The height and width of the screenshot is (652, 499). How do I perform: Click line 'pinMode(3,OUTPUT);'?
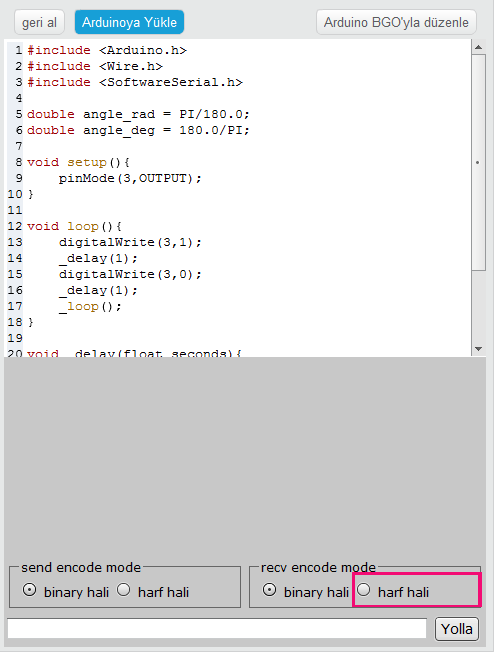130,178
